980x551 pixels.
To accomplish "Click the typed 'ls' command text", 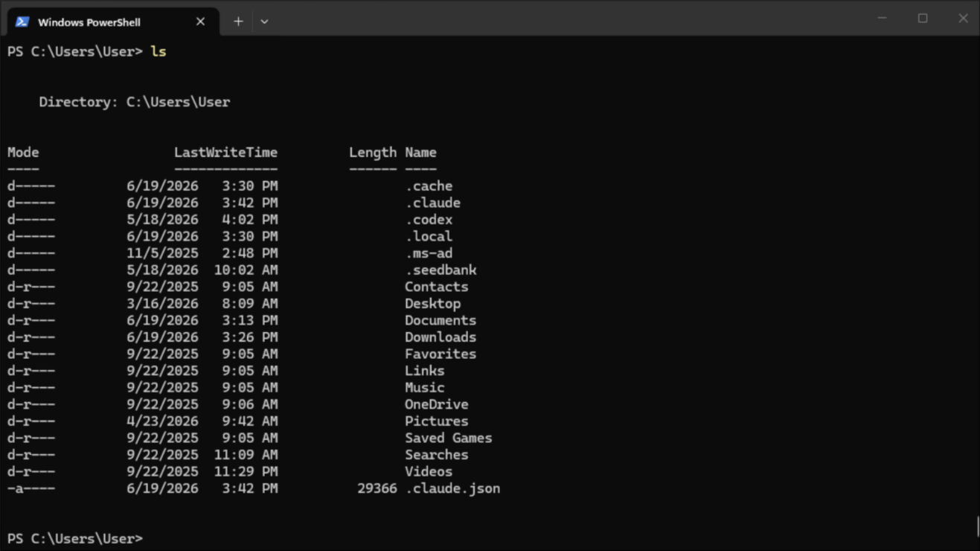I will tap(158, 51).
